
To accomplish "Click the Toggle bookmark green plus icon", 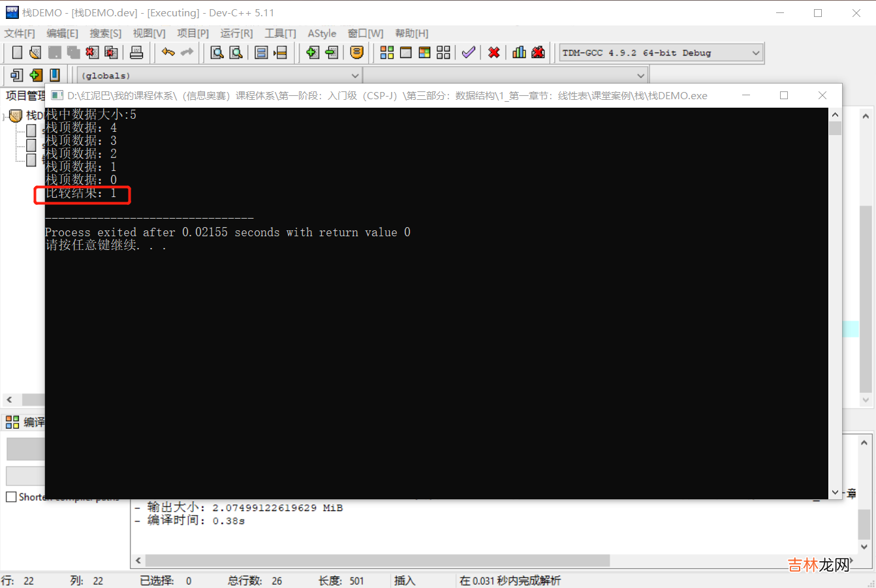I will [36, 76].
